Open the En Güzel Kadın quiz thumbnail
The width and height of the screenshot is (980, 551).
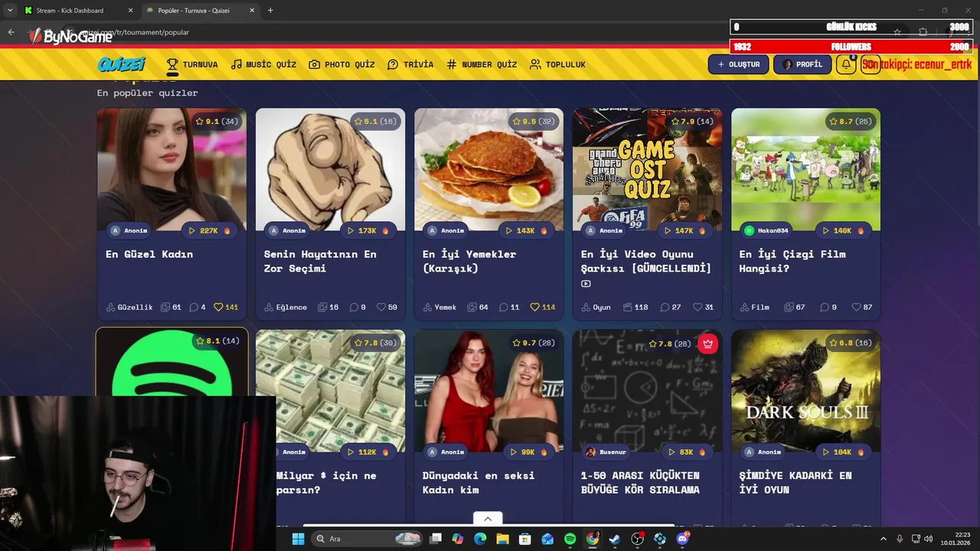[x=171, y=169]
